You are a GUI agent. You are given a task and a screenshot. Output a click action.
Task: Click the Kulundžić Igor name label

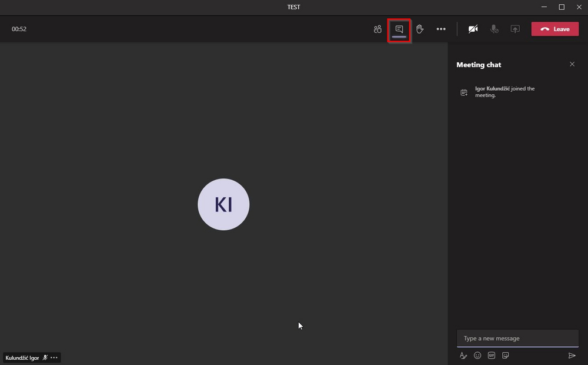tap(22, 358)
